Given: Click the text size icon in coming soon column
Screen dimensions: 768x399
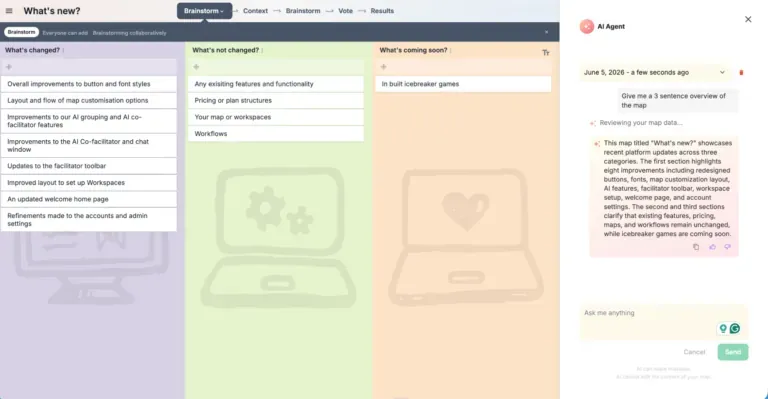Looking at the screenshot, I should pos(546,52).
